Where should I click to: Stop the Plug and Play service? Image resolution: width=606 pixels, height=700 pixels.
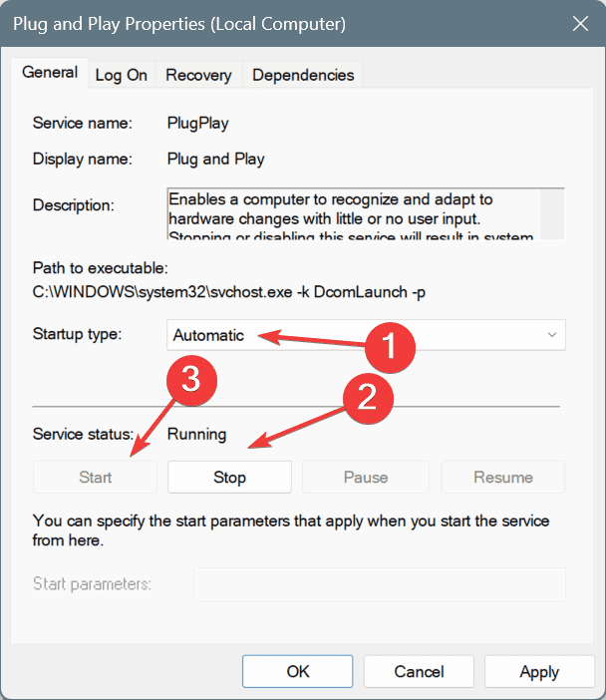point(229,478)
